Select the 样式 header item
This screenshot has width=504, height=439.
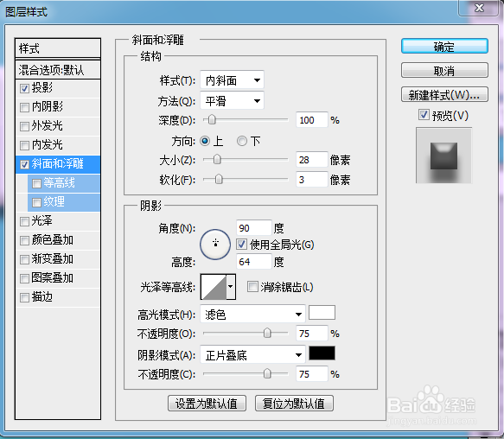click(58, 48)
